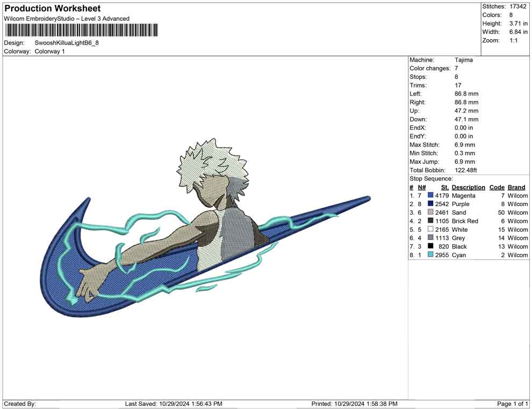Click stitch count '2955' in stop sequence

tap(442, 255)
